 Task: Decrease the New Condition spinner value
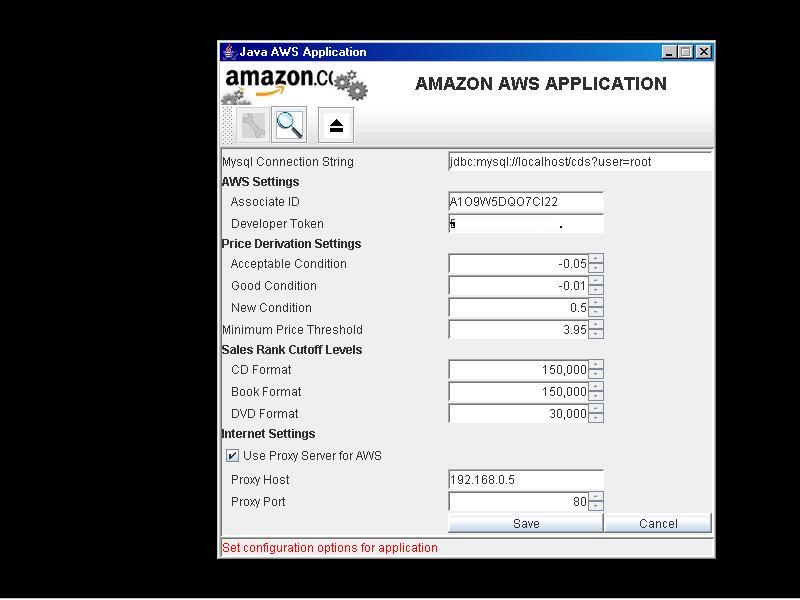[x=595, y=312]
